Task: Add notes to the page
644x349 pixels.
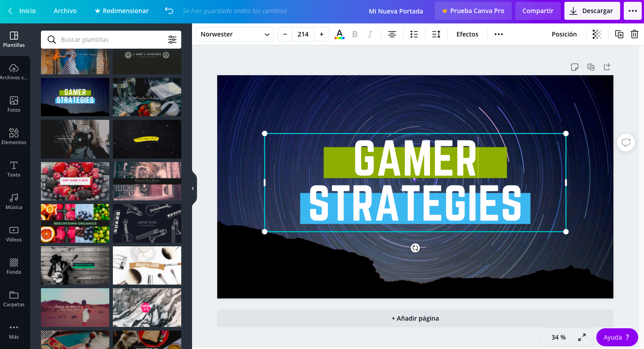Action: point(574,67)
